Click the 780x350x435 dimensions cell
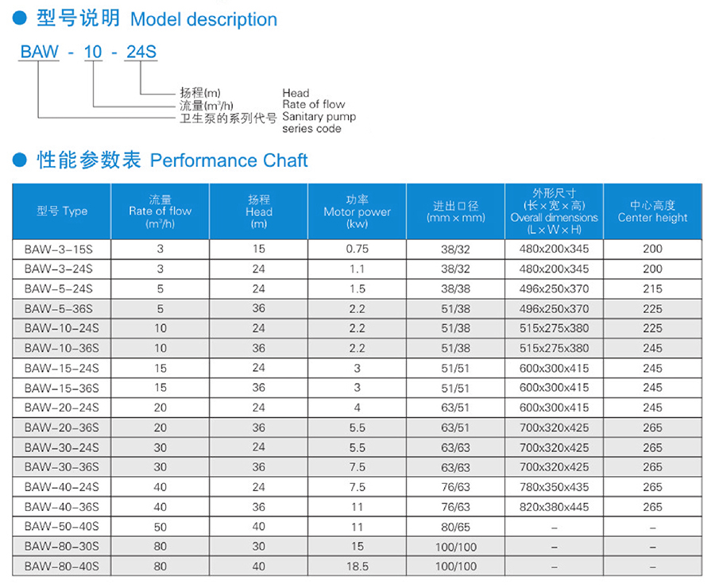 click(554, 487)
